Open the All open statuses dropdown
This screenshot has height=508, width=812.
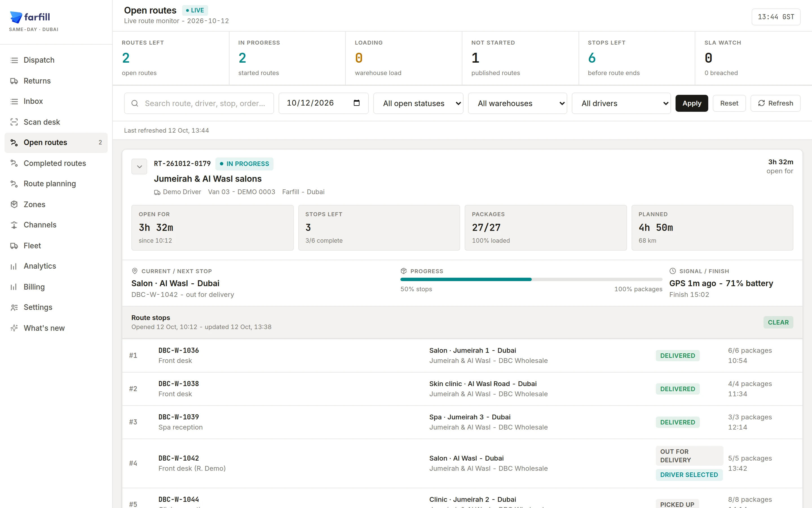click(x=418, y=104)
